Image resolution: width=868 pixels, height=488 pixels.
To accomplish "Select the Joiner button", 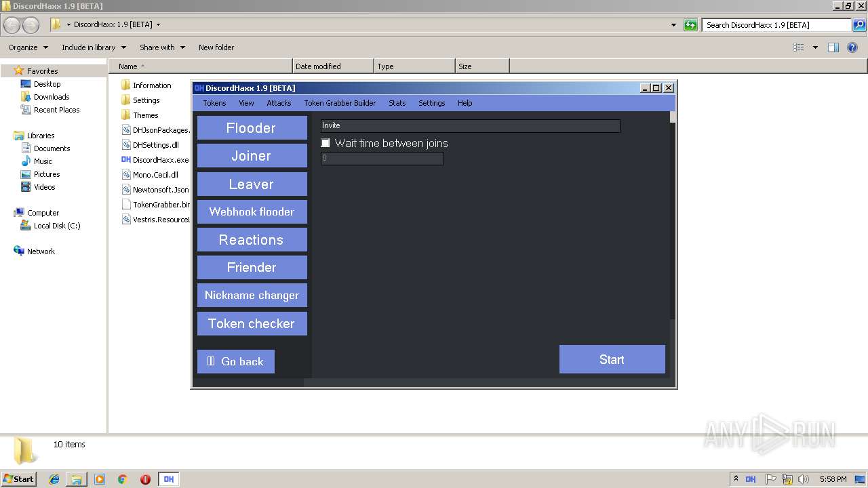I will [252, 156].
